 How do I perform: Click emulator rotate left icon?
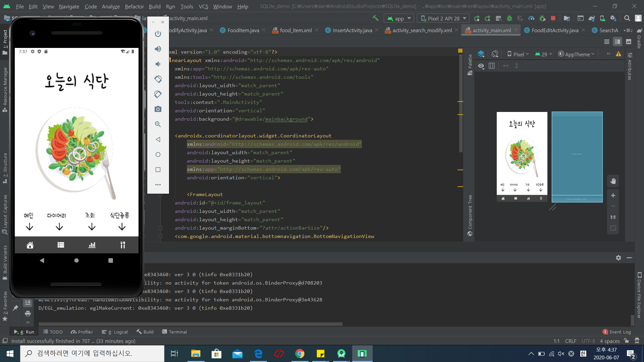[158, 79]
